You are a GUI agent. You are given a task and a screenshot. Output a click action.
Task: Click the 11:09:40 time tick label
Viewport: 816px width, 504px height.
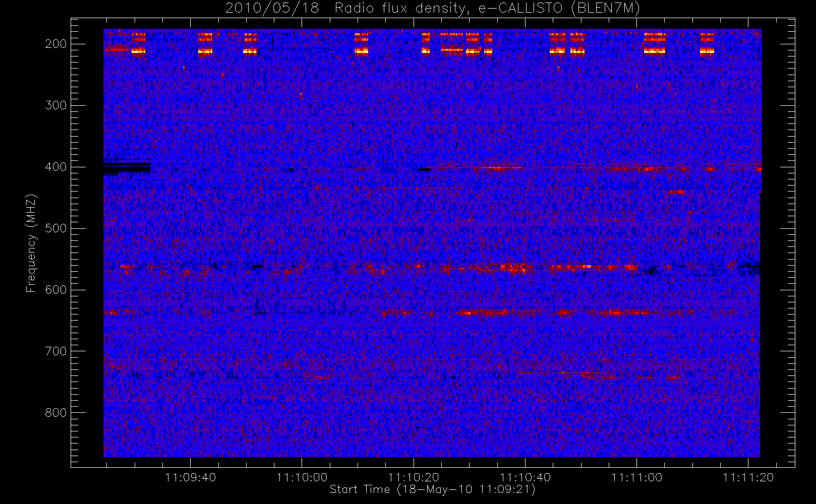tap(191, 477)
